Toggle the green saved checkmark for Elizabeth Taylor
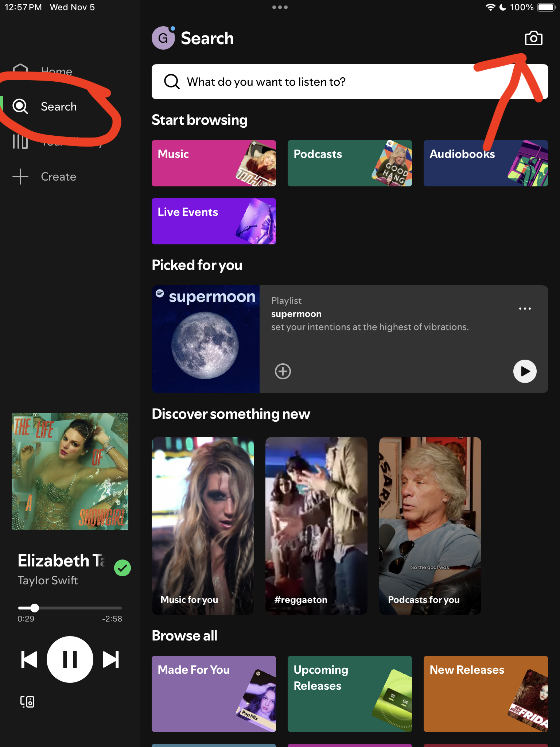560x747 pixels. pyautogui.click(x=122, y=568)
